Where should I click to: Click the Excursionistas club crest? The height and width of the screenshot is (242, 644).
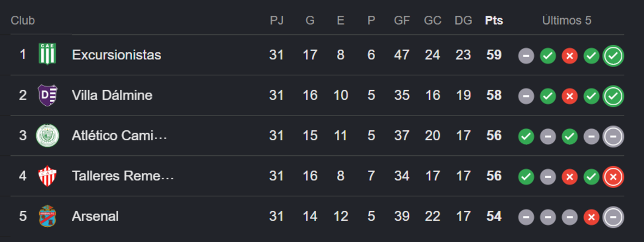47,54
